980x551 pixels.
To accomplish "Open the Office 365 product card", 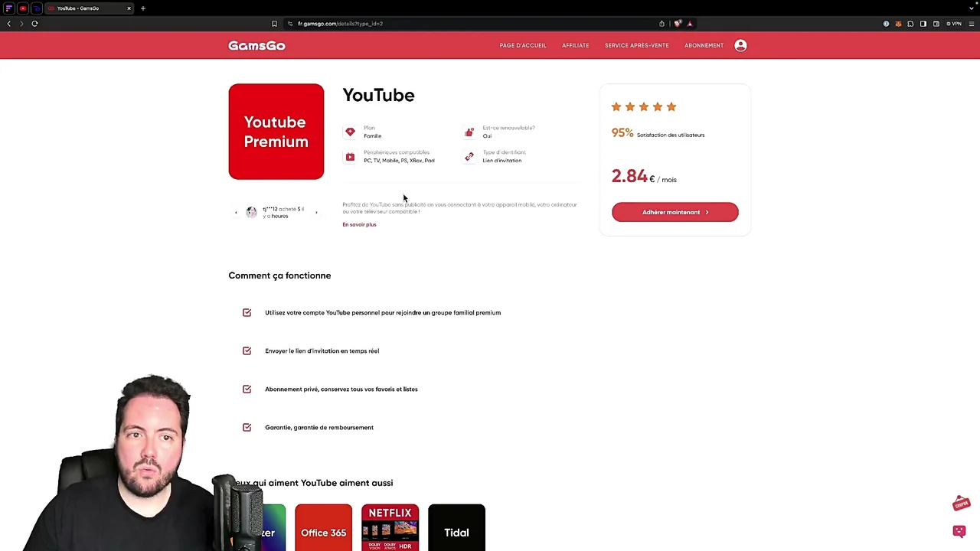I will 323,527.
